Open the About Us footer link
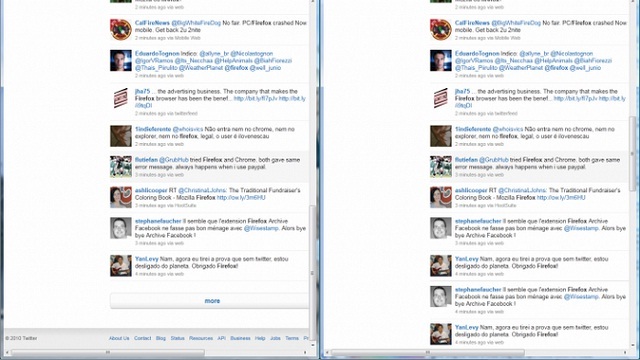This screenshot has width=640, height=360. [x=119, y=338]
